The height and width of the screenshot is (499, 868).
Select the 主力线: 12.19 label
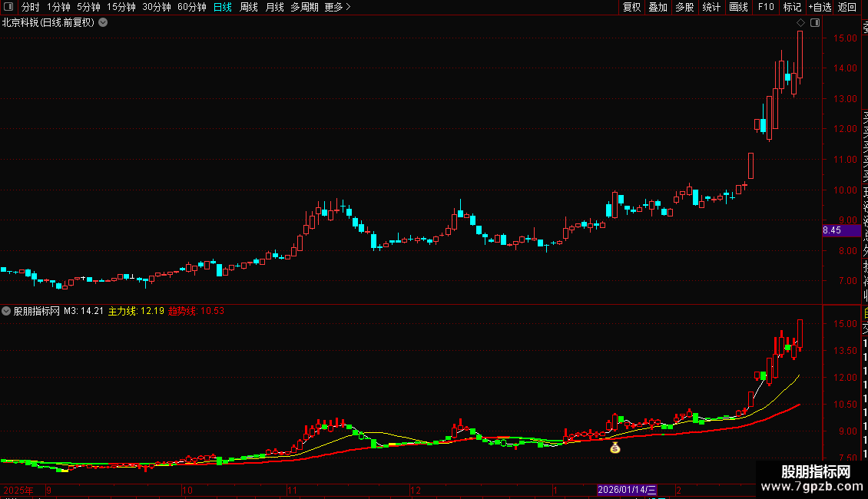coord(136,311)
